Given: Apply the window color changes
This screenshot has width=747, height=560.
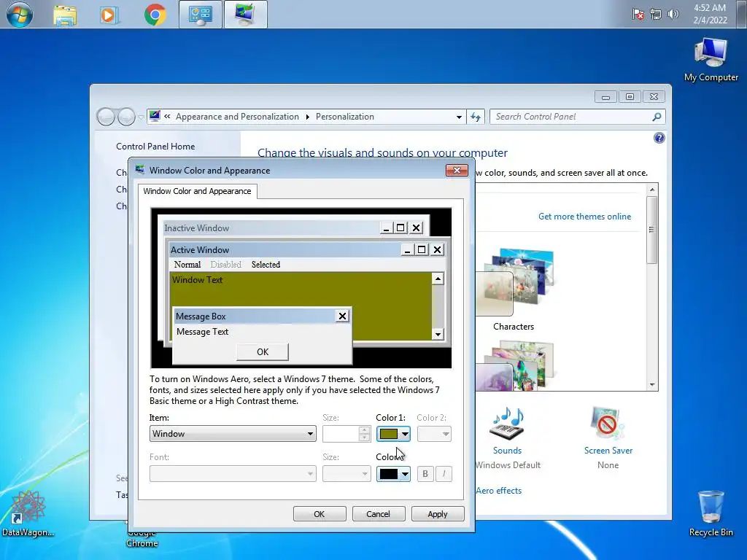Looking at the screenshot, I should pos(438,514).
